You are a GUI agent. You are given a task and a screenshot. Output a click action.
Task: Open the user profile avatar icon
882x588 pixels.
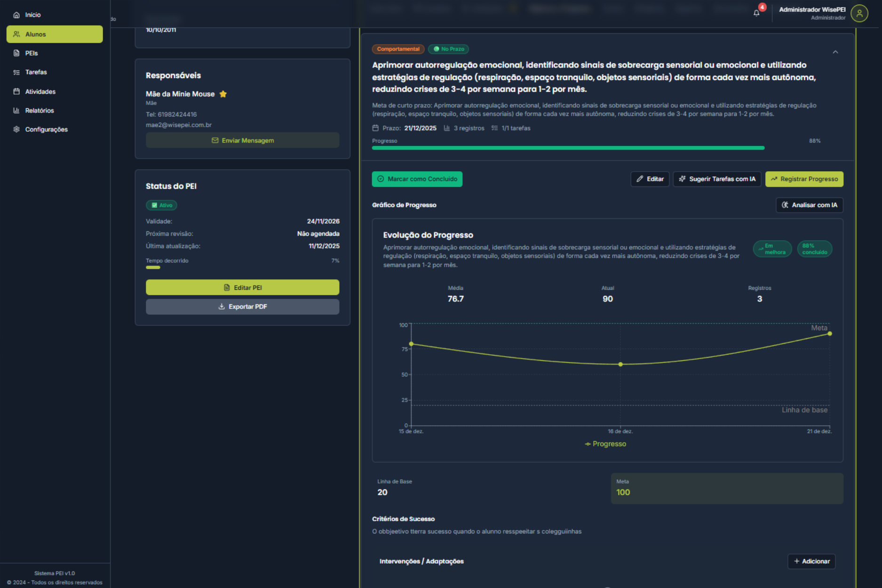coord(859,13)
